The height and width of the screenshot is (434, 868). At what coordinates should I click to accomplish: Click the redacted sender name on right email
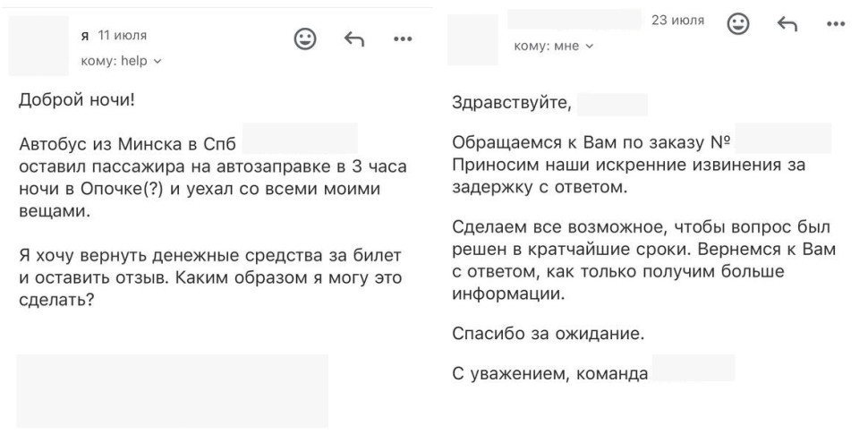[574, 20]
